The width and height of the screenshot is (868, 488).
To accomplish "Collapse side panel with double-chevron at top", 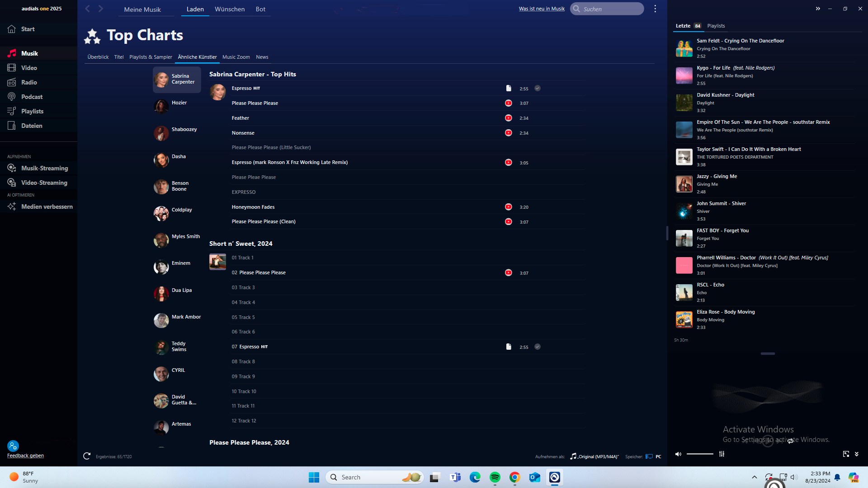I will (818, 9).
